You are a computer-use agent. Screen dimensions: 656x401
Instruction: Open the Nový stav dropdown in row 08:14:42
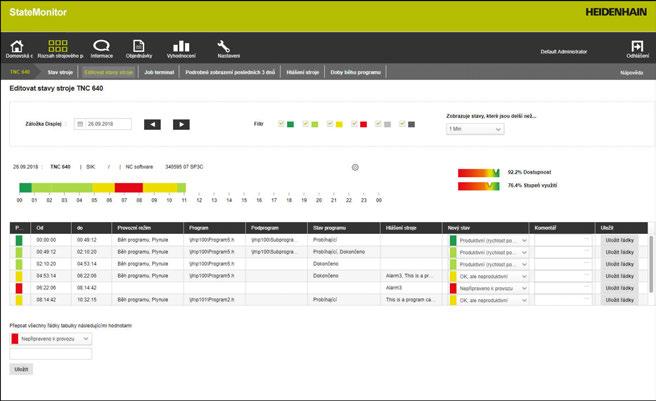[489, 300]
